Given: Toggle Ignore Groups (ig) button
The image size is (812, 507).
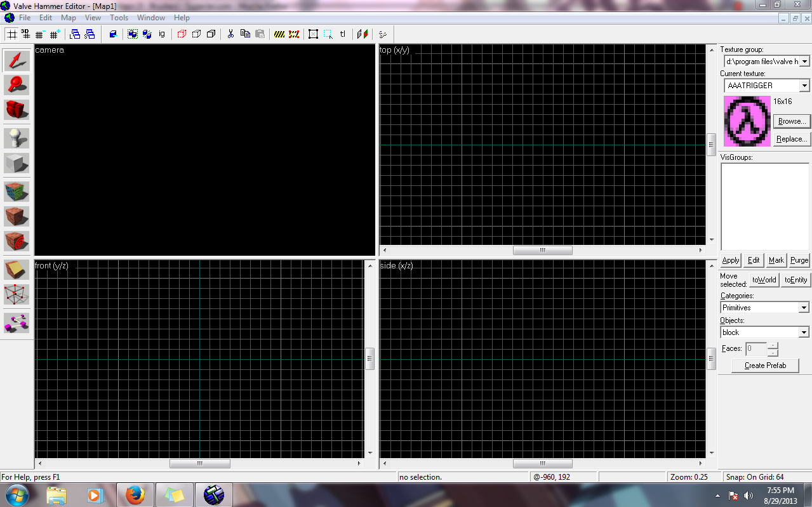Looking at the screenshot, I should pyautogui.click(x=162, y=34).
